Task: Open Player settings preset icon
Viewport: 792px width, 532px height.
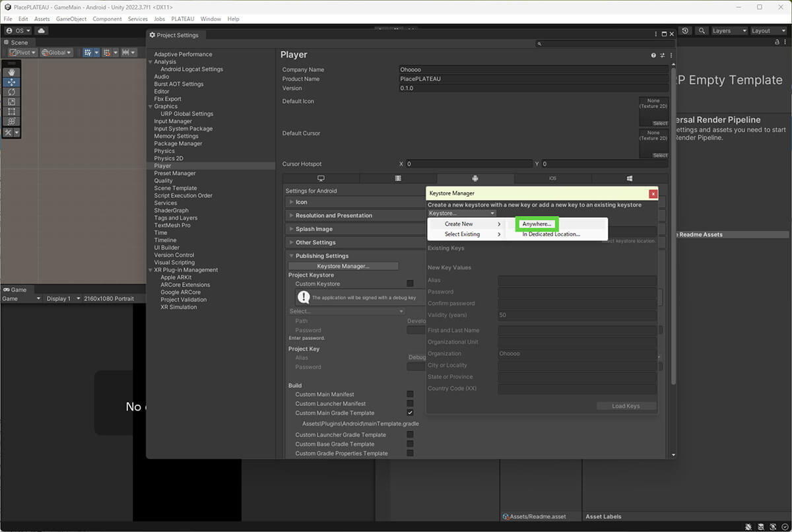Action: [663, 55]
